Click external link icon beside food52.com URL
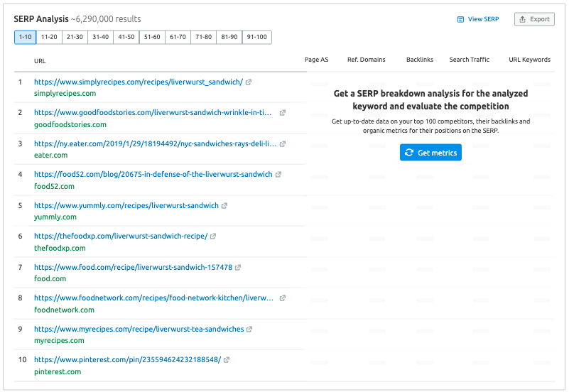The height and width of the screenshot is (392, 569). pyautogui.click(x=278, y=175)
